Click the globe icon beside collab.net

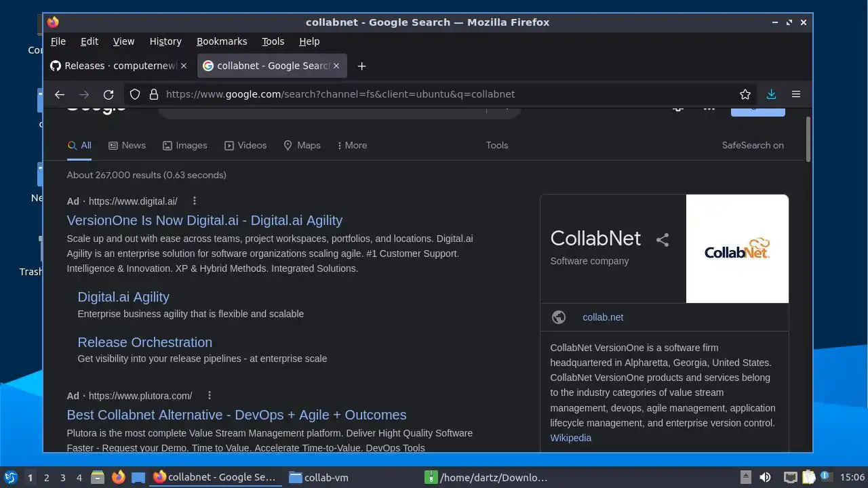tap(559, 317)
